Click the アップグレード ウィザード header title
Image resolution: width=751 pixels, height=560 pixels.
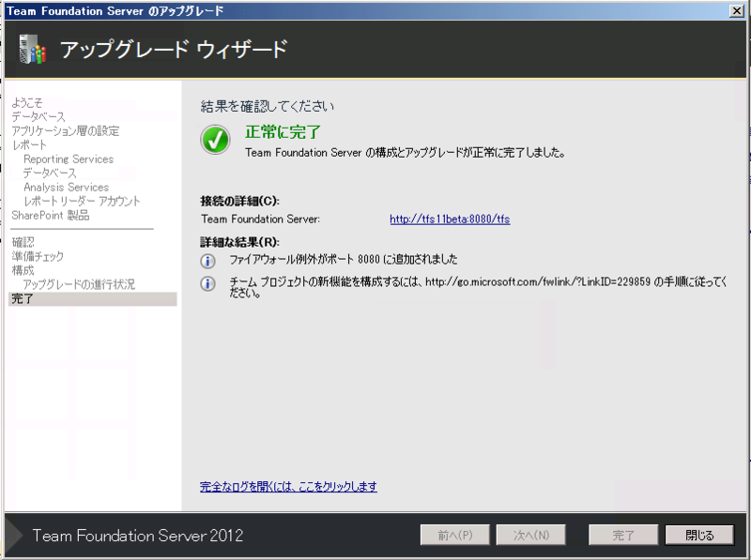click(x=174, y=50)
